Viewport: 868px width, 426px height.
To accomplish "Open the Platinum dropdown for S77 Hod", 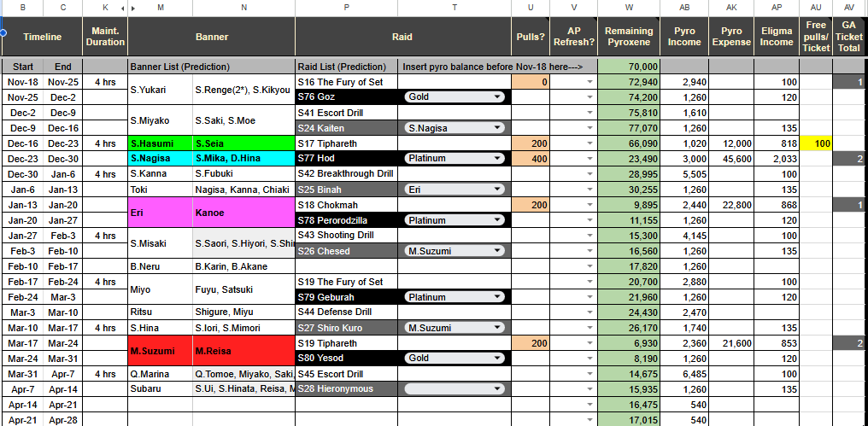I will pos(455,159).
